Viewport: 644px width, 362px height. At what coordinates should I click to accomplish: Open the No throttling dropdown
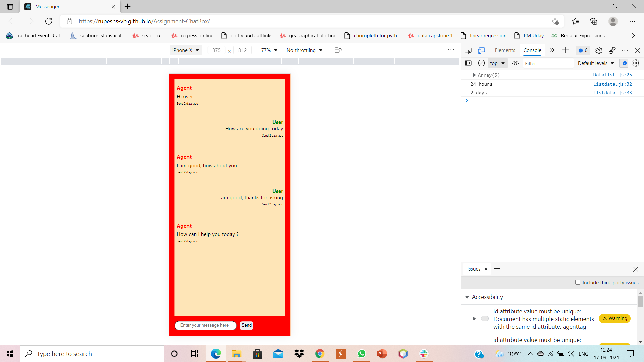[304, 50]
